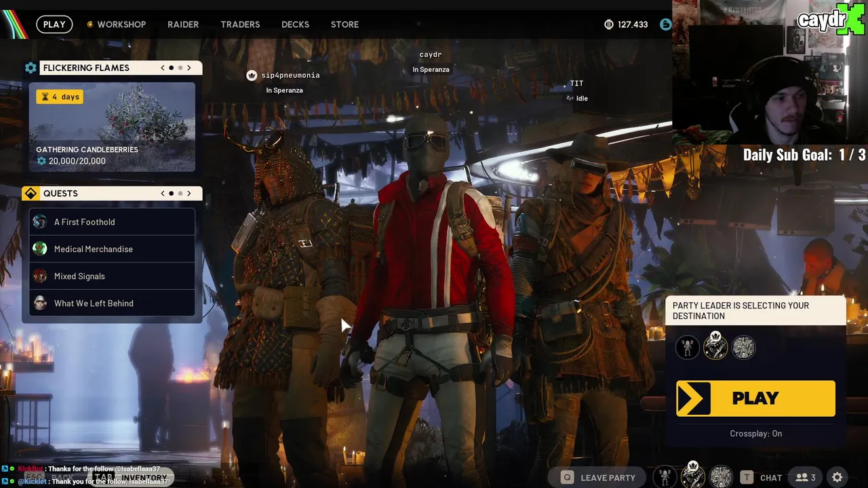
Task: Click the blue premium currency icon
Action: pyautogui.click(x=665, y=24)
